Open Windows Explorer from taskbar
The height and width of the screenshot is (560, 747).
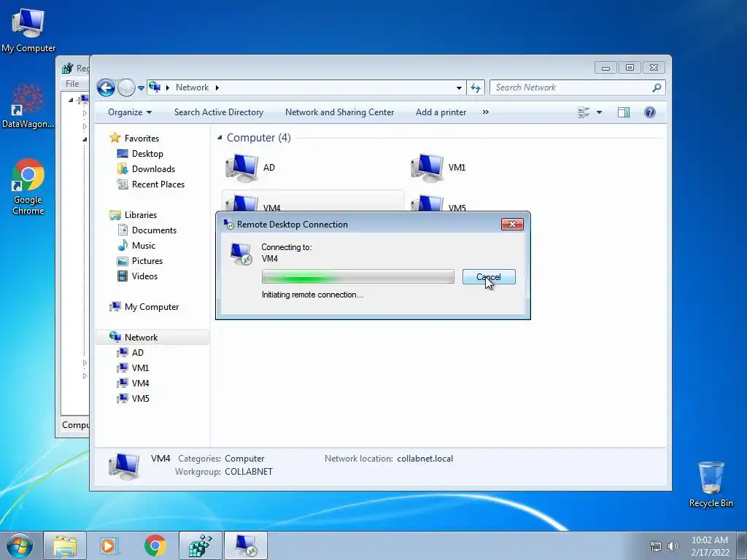click(x=65, y=545)
